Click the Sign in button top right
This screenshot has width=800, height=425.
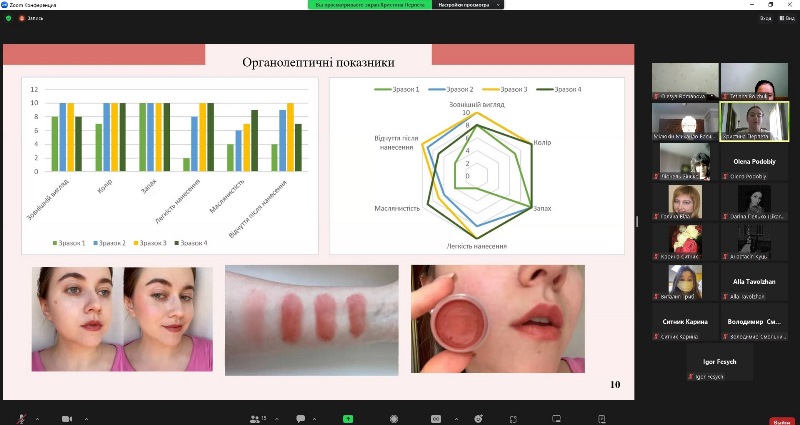[x=765, y=18]
